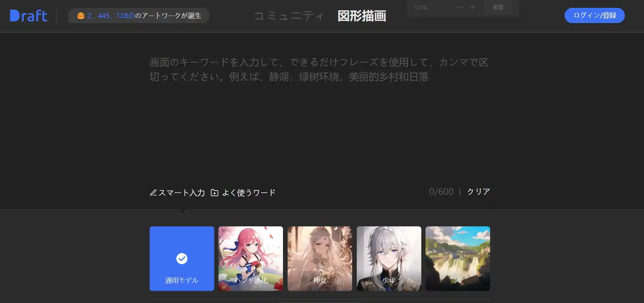Click the Draft logo
Image resolution: width=644 pixels, height=303 pixels.
coord(28,16)
